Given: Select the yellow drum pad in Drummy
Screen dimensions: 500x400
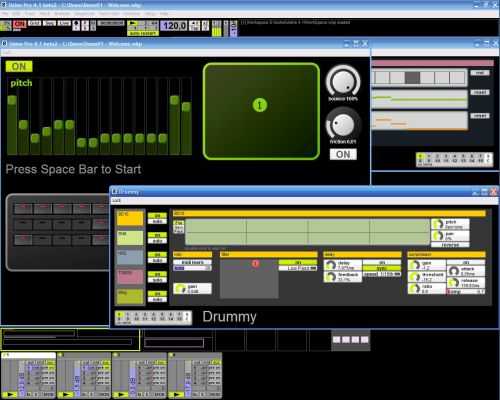Looking at the screenshot, I should tap(130, 218).
